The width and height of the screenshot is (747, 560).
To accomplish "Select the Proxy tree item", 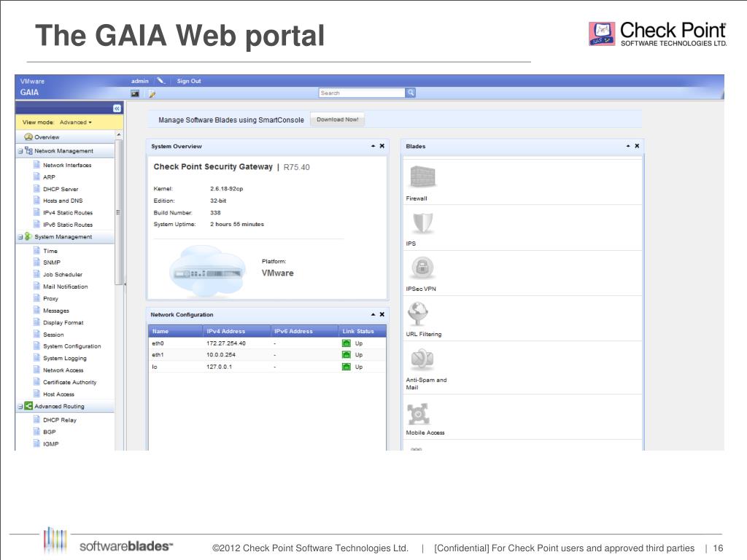I will click(50, 298).
